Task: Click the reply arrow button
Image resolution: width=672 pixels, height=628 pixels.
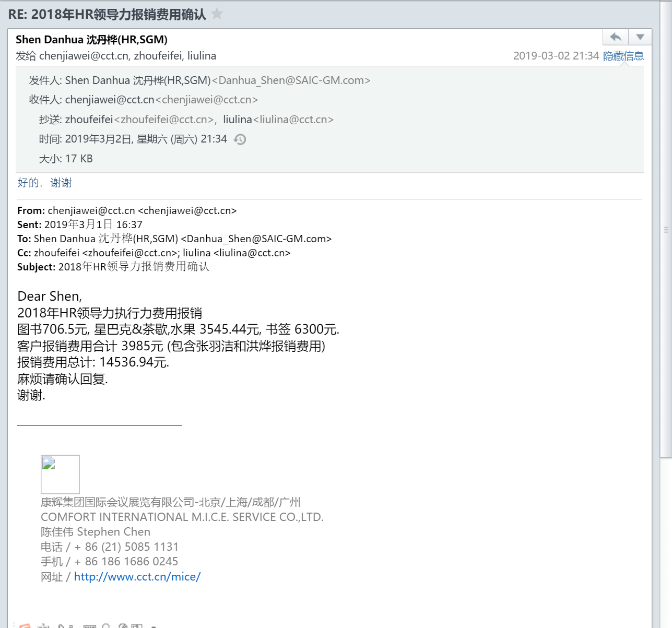Action: (616, 37)
